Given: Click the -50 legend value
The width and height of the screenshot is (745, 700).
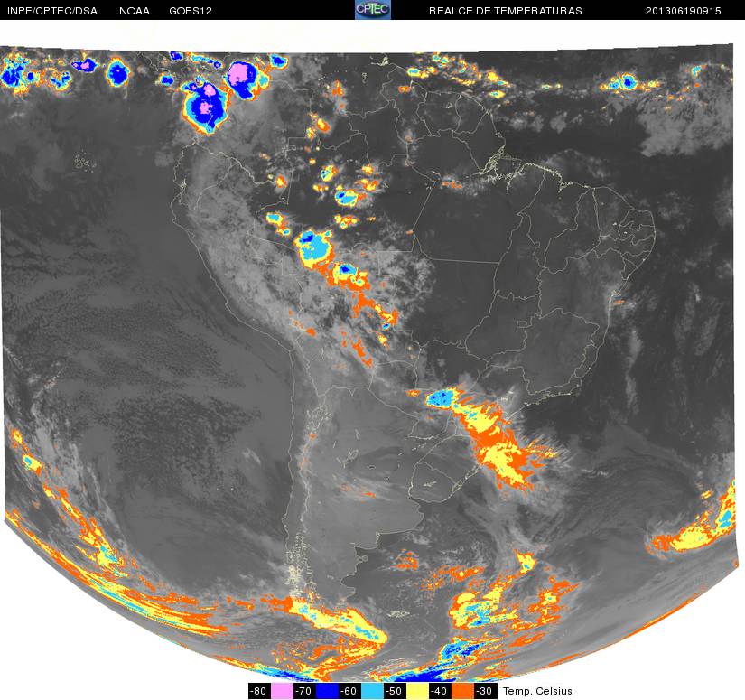Looking at the screenshot, I should (x=394, y=691).
